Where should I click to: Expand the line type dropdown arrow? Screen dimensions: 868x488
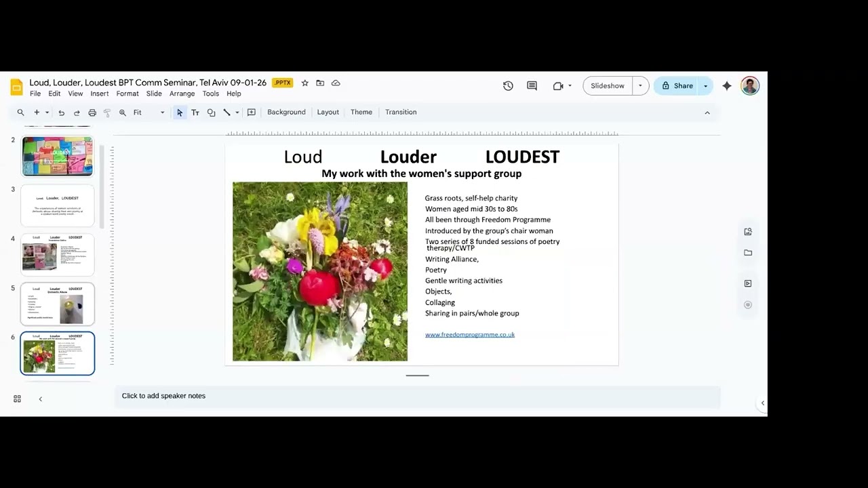(x=237, y=113)
